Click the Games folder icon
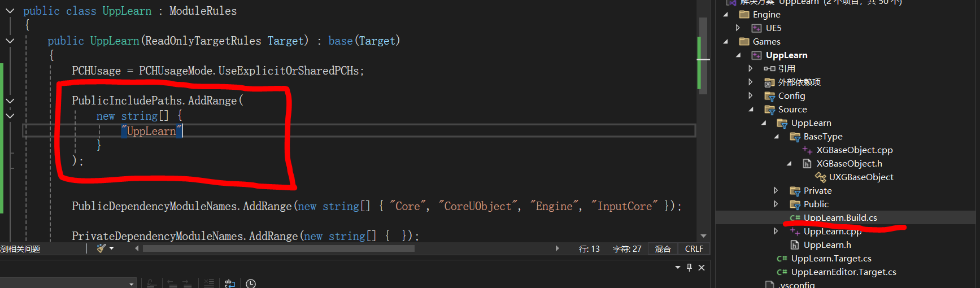Image resolution: width=980 pixels, height=288 pixels. (744, 42)
